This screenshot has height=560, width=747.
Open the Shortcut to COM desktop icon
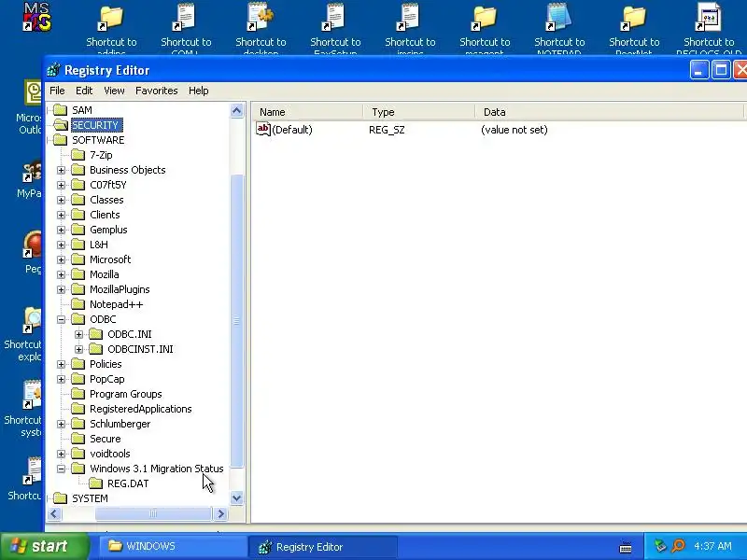coord(185,19)
